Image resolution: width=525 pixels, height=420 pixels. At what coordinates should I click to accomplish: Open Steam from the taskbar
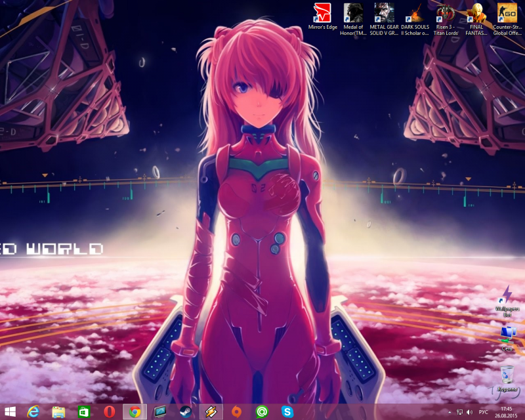[186, 411]
